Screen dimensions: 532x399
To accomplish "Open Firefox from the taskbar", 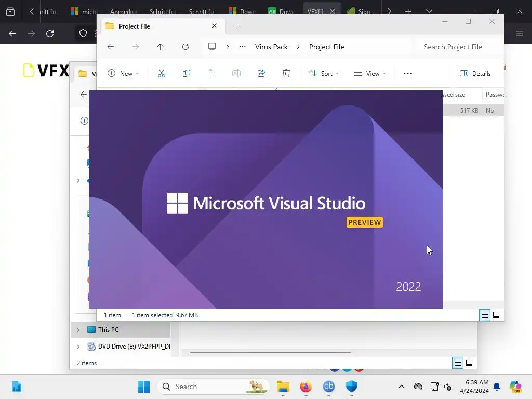I will click(x=305, y=387).
